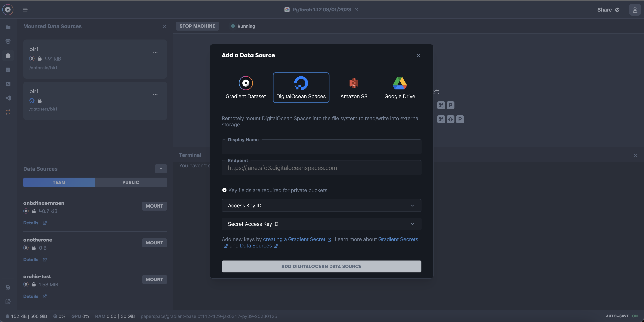The image size is (644, 322).
Task: Click the 491 kiB size label
Action: coord(53,59)
